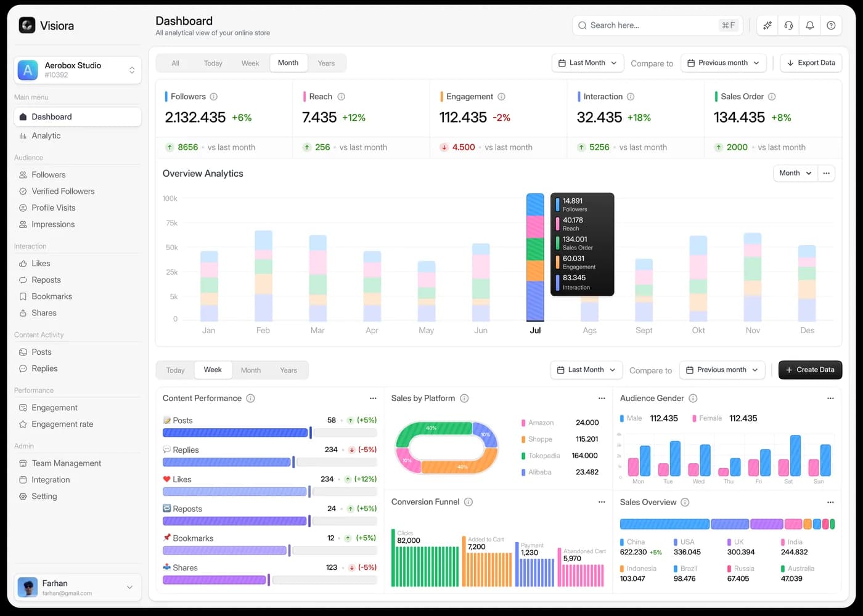The image size is (863, 616).
Task: Click the Shares progress bar
Action: click(270, 580)
